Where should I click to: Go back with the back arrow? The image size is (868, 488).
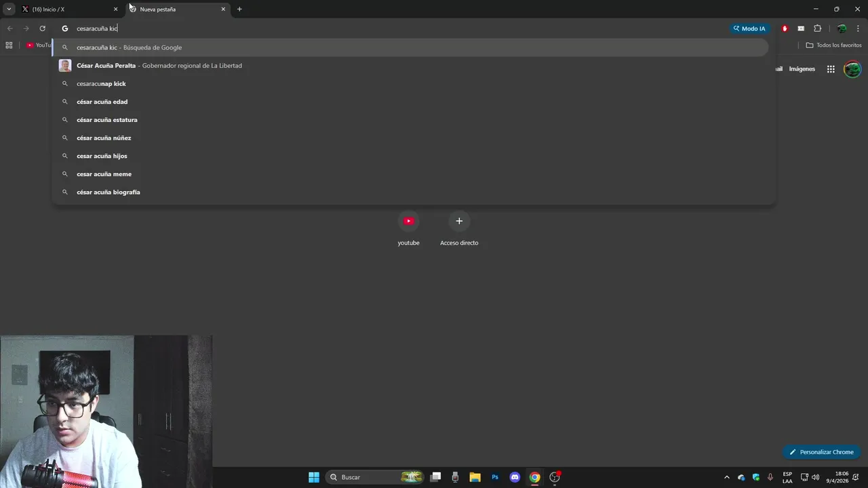(x=9, y=28)
